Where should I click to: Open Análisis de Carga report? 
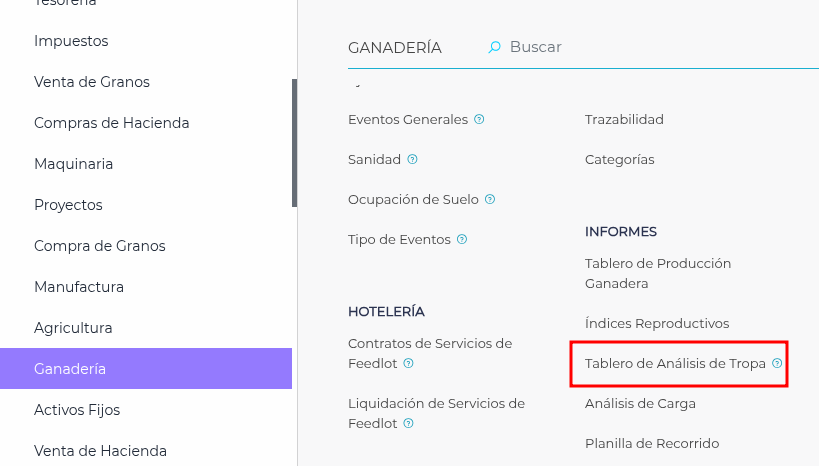[x=640, y=404]
